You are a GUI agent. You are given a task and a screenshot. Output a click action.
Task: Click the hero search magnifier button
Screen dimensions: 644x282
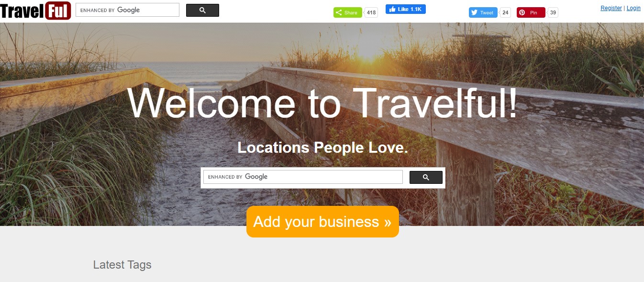click(x=426, y=177)
